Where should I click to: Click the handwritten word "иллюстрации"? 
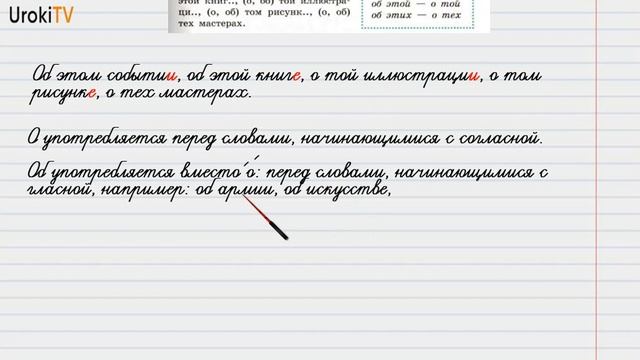point(421,76)
